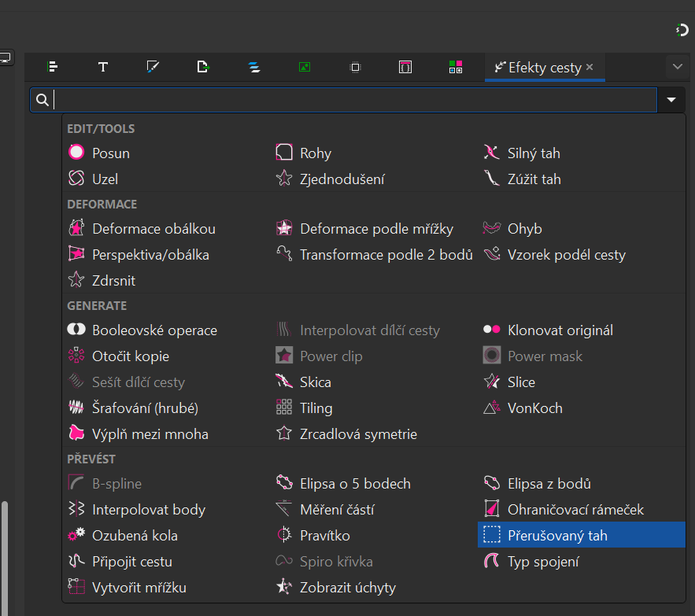Open the path effect search dropdown arrow
The height and width of the screenshot is (616, 695).
point(671,100)
